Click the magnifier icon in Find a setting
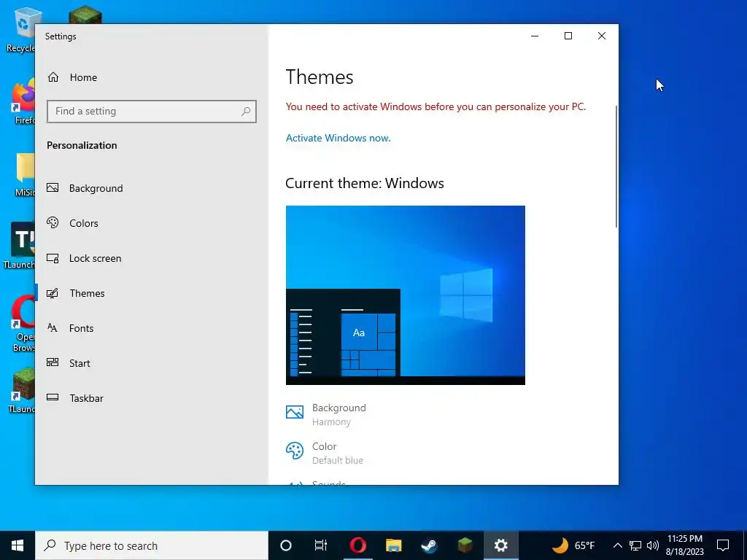Screen dimensions: 747x560 coord(246,112)
